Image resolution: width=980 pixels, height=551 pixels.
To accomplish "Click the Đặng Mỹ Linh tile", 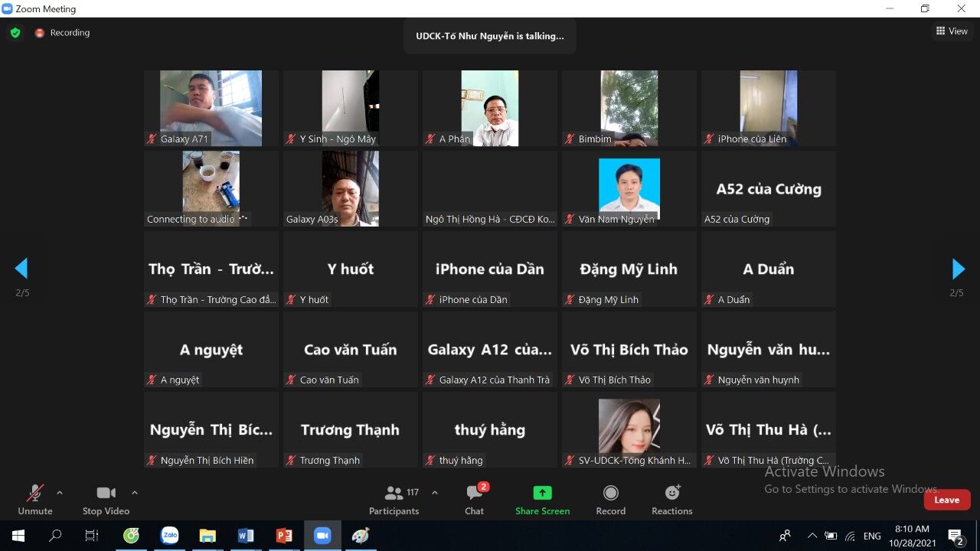I will (629, 269).
